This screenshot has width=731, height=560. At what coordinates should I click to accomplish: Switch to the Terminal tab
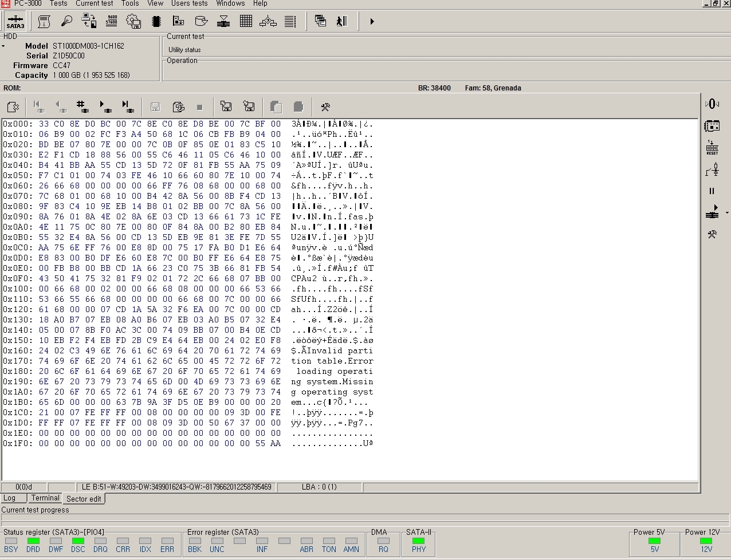(x=45, y=498)
